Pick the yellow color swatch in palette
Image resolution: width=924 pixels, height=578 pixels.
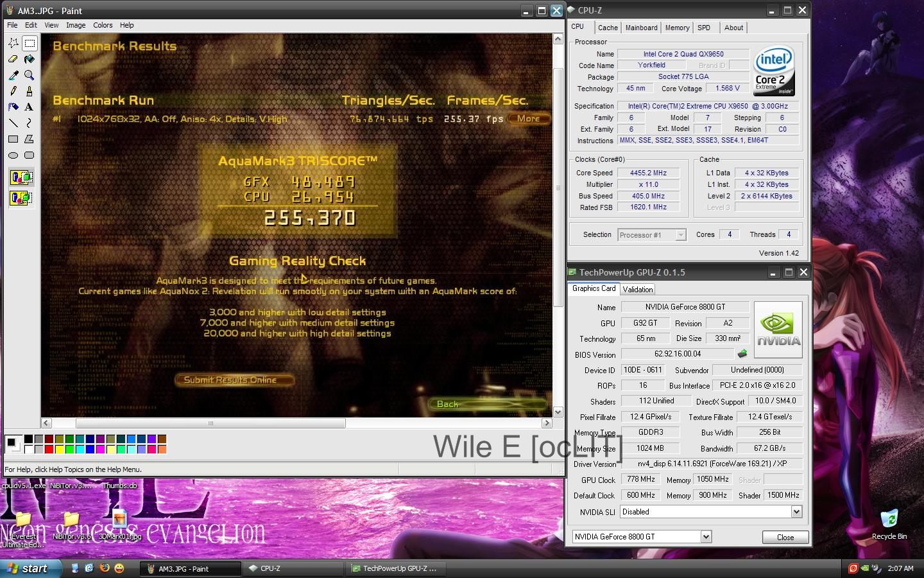(x=59, y=450)
